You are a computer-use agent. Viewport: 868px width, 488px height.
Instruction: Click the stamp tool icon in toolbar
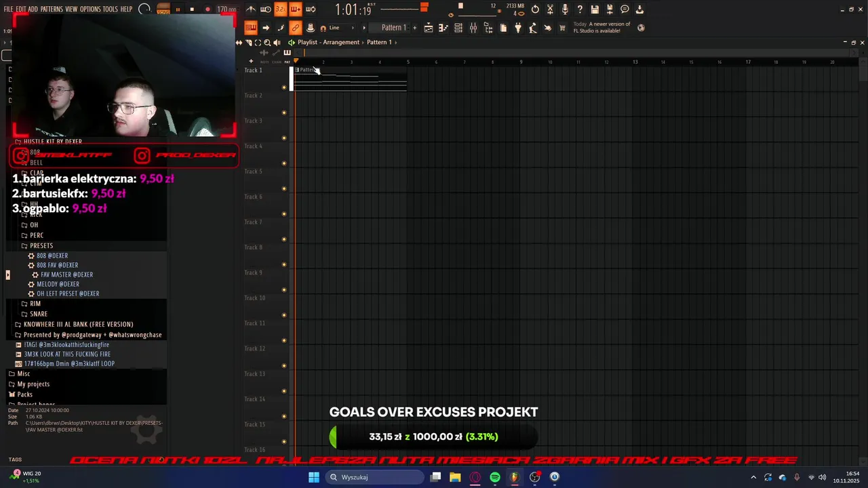tap(311, 28)
